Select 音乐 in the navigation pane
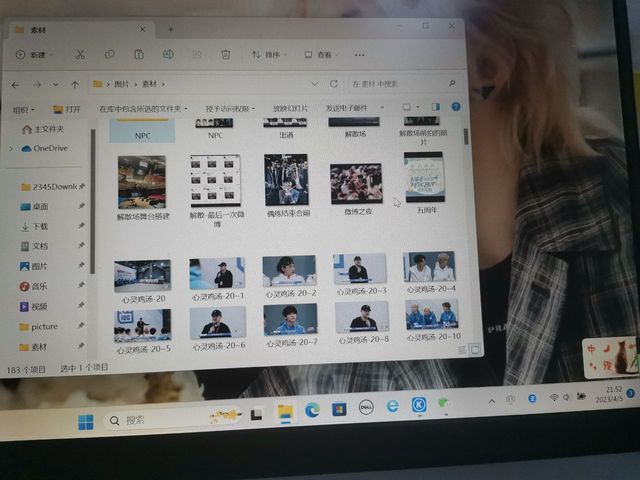Image resolution: width=640 pixels, height=480 pixels. click(x=38, y=286)
